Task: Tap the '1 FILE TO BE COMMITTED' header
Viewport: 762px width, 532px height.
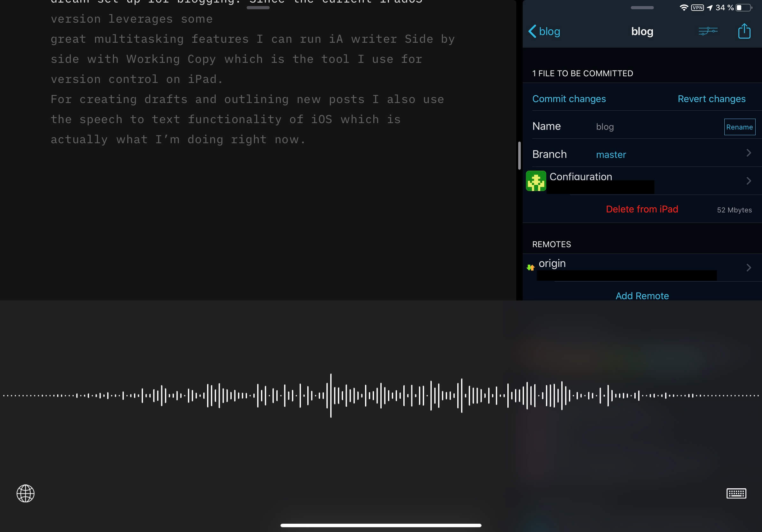Action: click(x=582, y=73)
